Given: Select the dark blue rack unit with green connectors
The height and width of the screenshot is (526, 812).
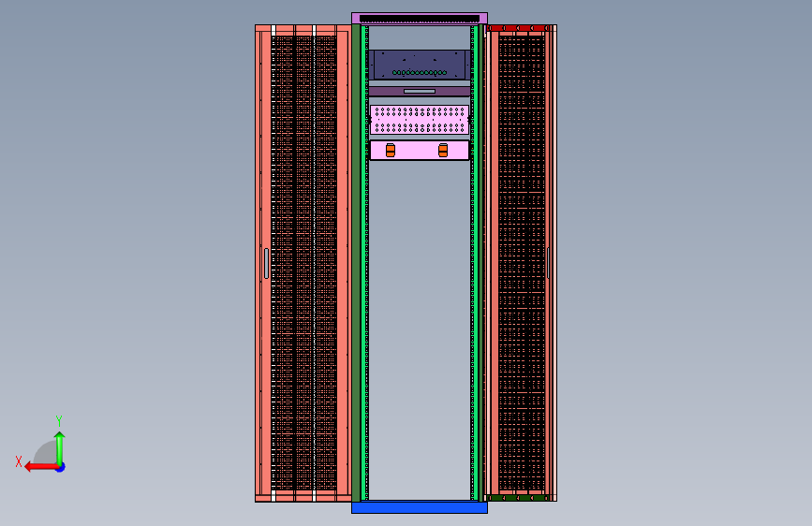Looking at the screenshot, I should coord(420,65).
